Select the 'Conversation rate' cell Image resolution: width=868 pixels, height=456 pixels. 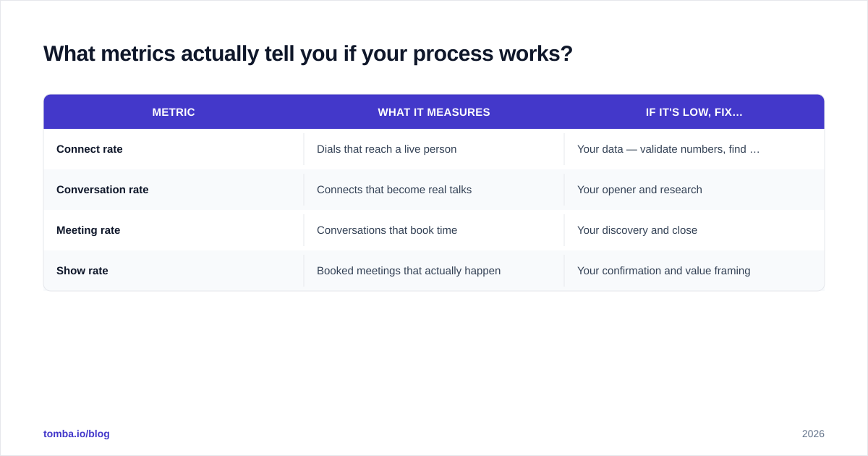click(174, 190)
